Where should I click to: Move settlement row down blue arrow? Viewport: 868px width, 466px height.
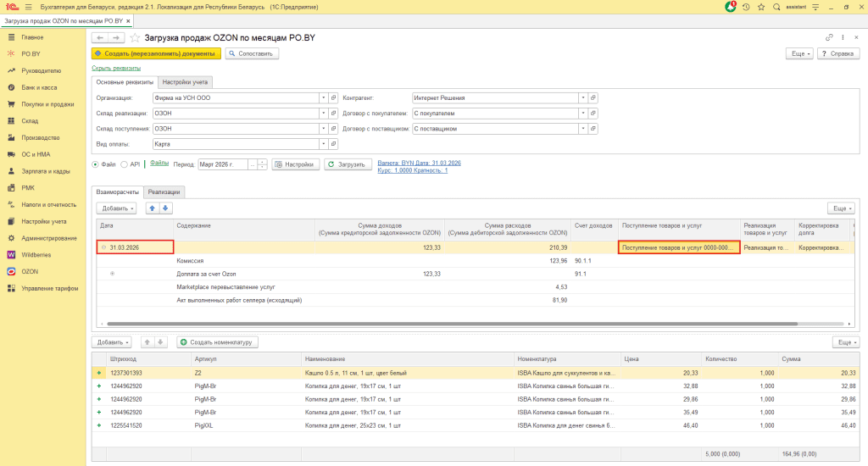165,208
